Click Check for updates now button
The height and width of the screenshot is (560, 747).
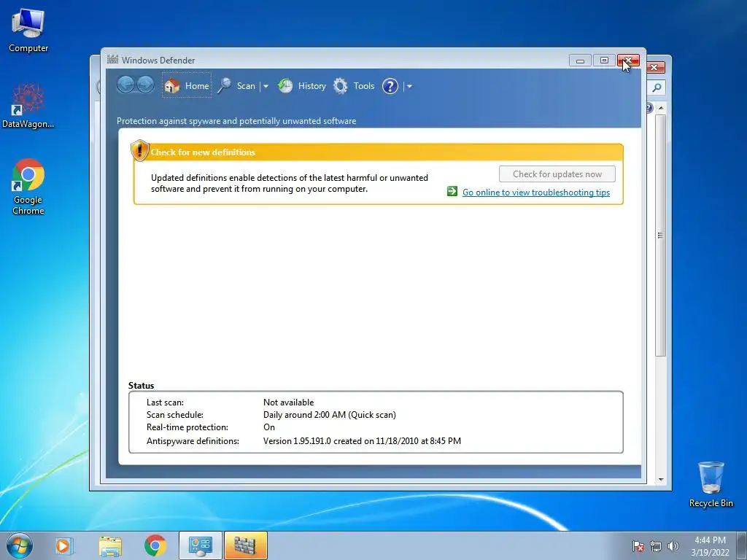557,174
